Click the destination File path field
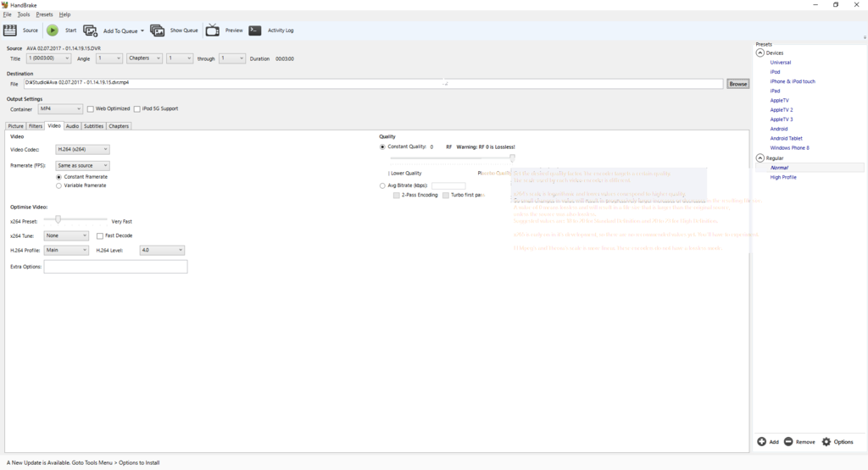 [x=373, y=84]
